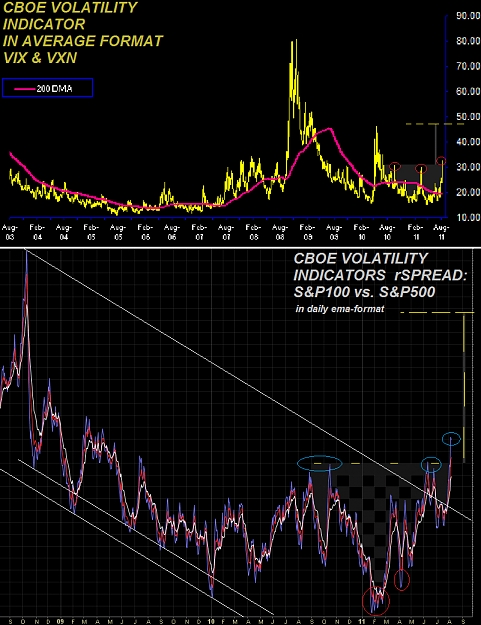Click the Aug-11 date label on the x-axis
481x625 pixels.
click(441, 232)
